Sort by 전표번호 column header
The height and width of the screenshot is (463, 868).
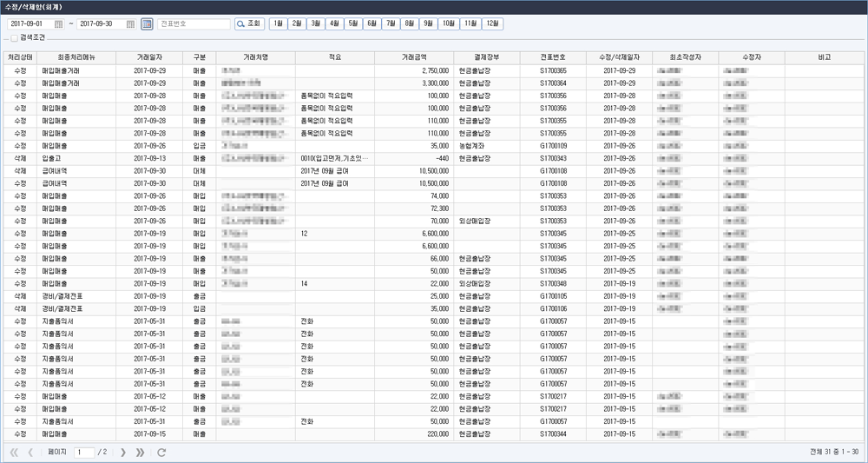click(x=553, y=57)
